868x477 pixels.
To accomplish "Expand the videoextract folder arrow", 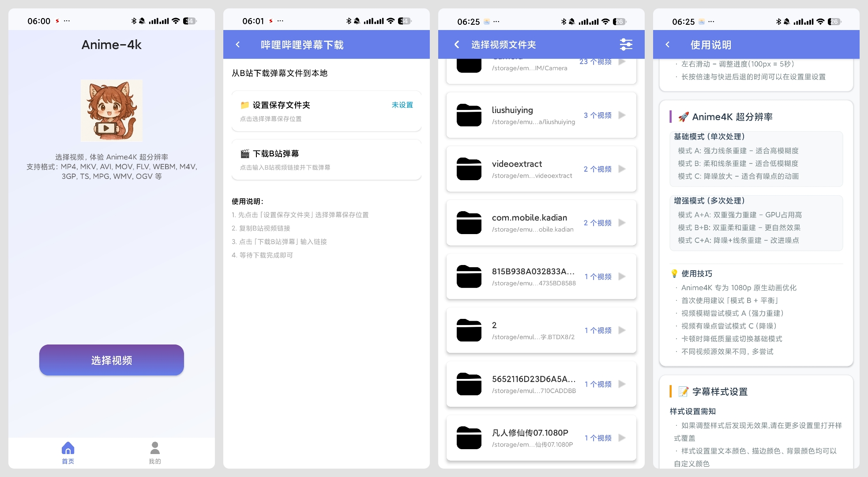I will point(622,169).
